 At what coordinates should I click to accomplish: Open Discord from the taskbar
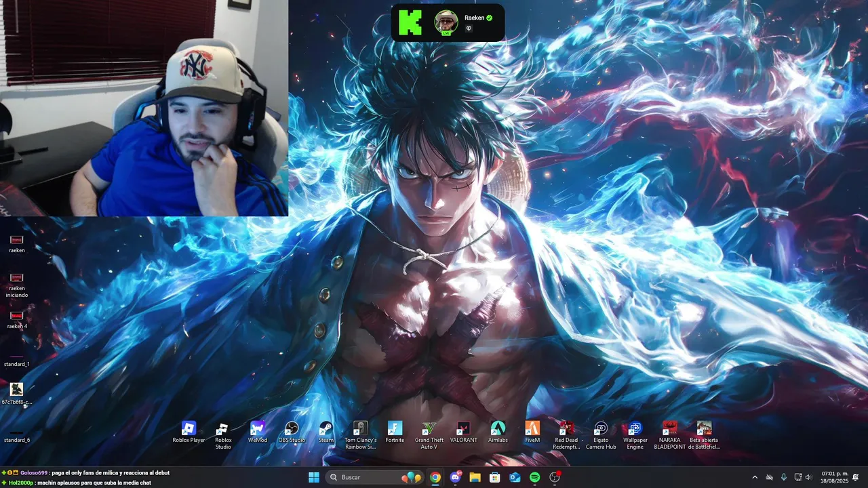[455, 477]
